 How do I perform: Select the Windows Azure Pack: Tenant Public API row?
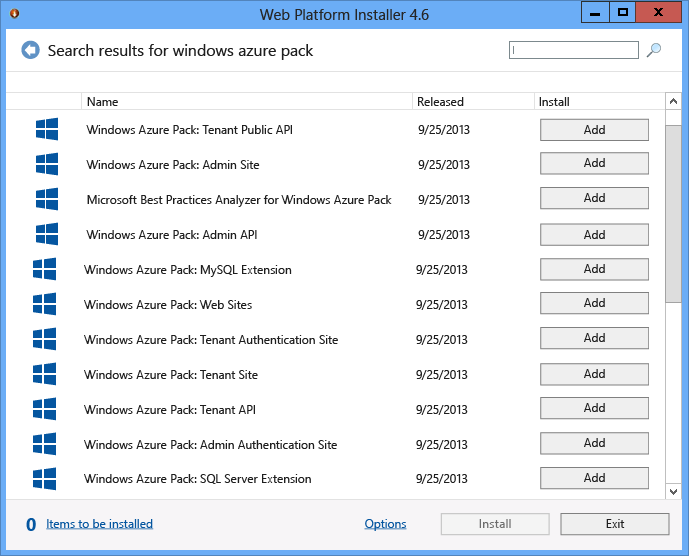click(189, 130)
